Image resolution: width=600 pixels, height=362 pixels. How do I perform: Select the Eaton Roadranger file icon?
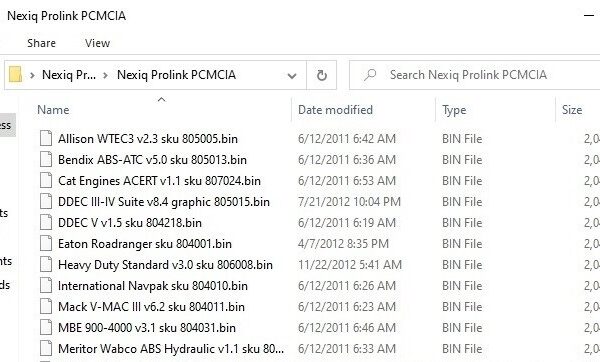point(46,244)
